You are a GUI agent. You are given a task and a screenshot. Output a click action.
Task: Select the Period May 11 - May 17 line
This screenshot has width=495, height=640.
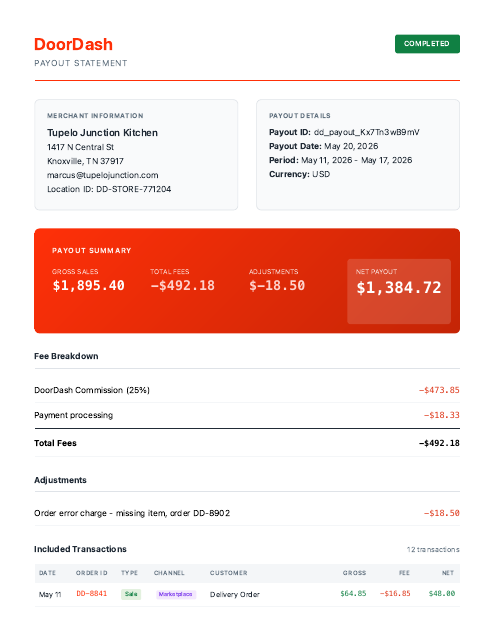(x=340, y=160)
